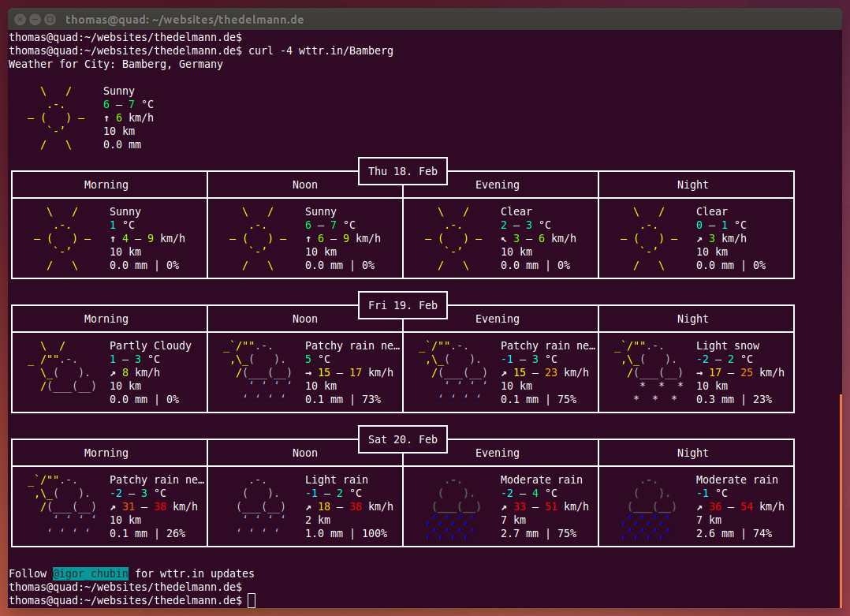Viewport: 850px width, 616px height.
Task: Click the 'Sat 20. Feb' date label
Action: [403, 439]
